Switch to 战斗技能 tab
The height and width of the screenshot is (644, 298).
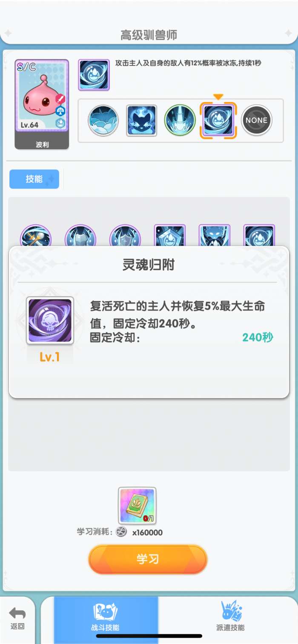click(106, 619)
